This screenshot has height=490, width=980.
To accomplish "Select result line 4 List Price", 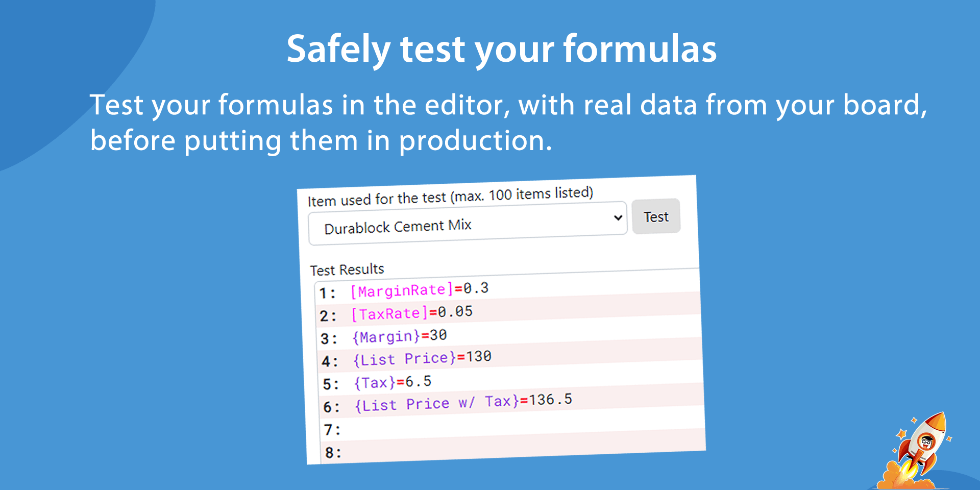I will click(x=510, y=358).
